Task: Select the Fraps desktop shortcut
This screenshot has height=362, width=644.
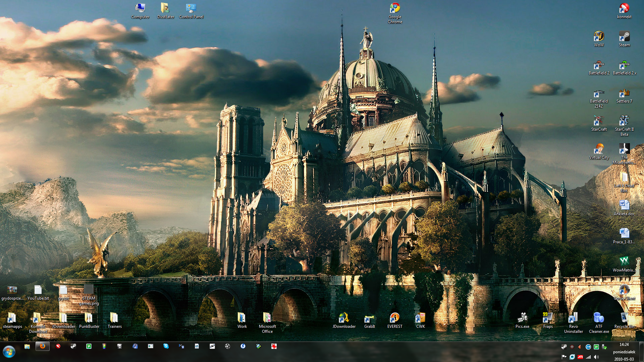Action: [548, 320]
